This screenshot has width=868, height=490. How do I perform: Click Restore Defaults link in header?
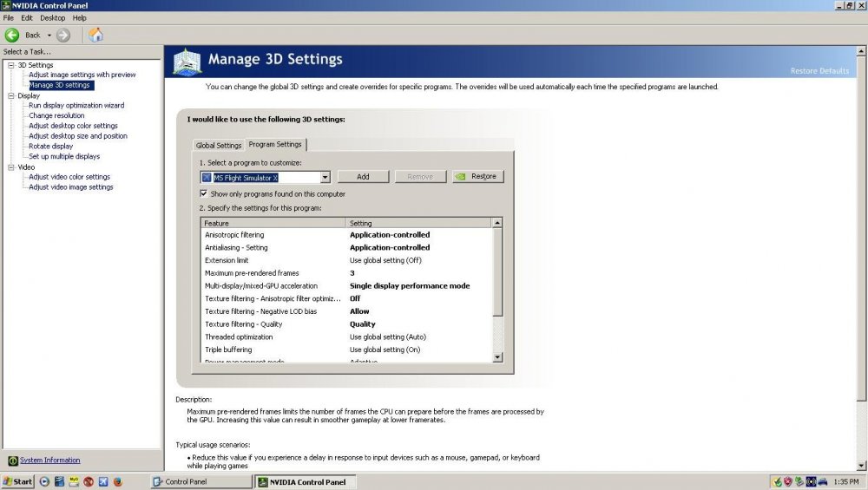(819, 71)
